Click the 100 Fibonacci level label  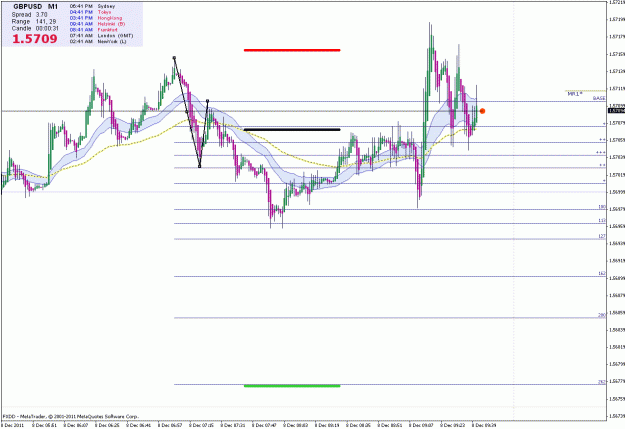pyautogui.click(x=602, y=207)
